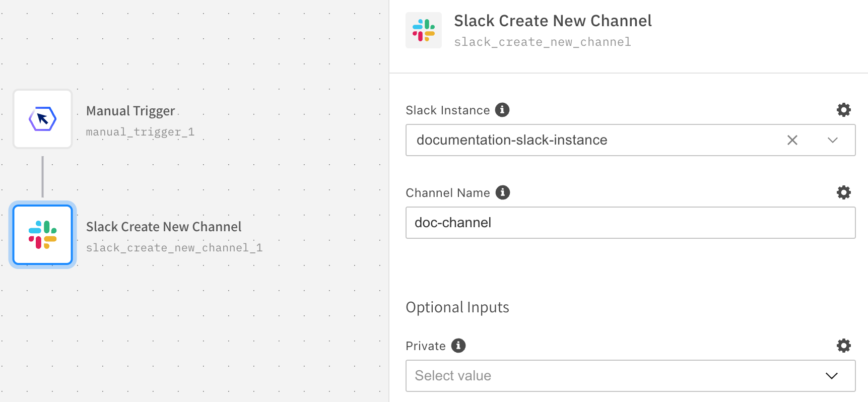Open the Slack Instance gear settings
868x402 pixels.
pos(844,110)
